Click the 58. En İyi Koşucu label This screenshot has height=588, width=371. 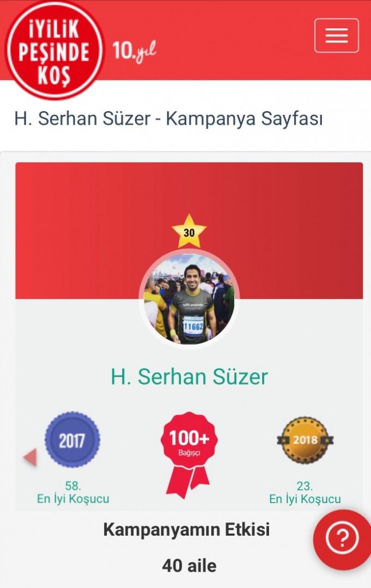[73, 492]
